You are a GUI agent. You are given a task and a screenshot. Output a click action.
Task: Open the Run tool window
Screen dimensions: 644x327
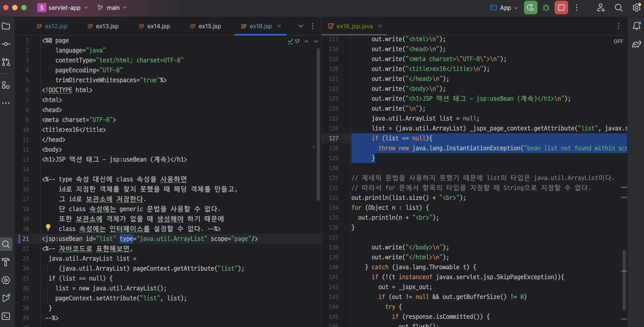6,298
